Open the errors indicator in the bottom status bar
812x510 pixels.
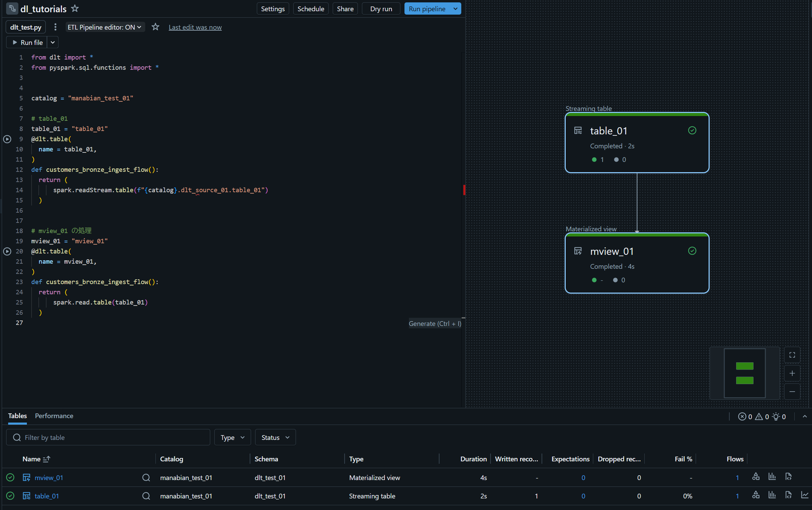pos(744,416)
